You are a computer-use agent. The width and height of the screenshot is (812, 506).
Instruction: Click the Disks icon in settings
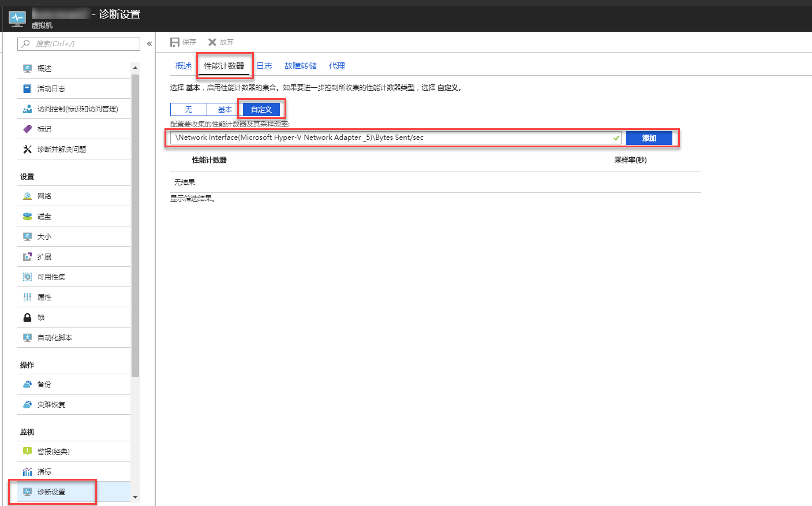[x=27, y=216]
